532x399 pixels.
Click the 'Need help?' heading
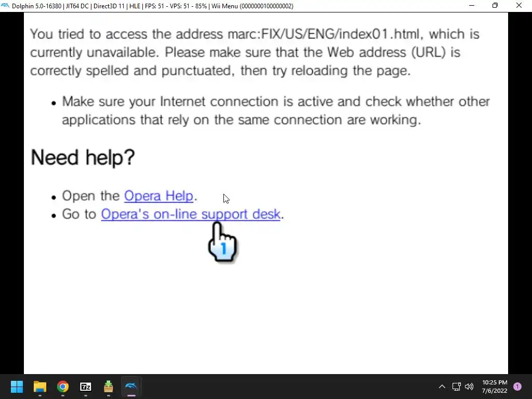click(83, 157)
